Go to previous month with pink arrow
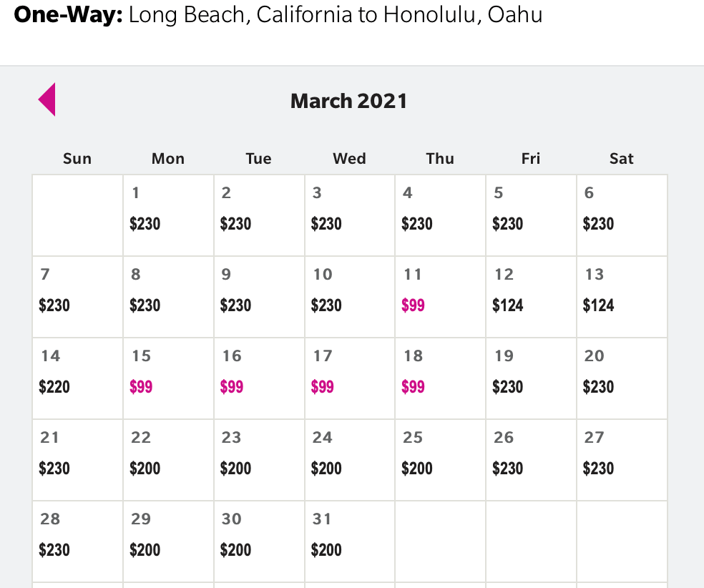Image resolution: width=704 pixels, height=588 pixels. point(47,99)
